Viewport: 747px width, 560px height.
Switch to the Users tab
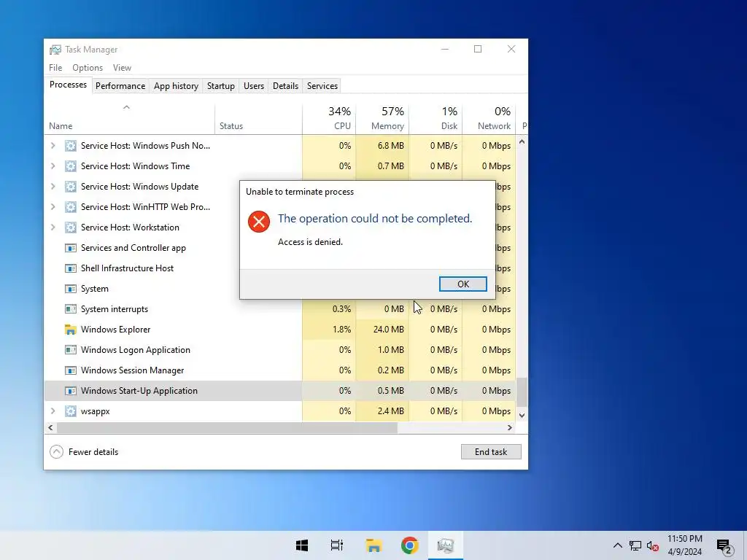pyautogui.click(x=253, y=86)
